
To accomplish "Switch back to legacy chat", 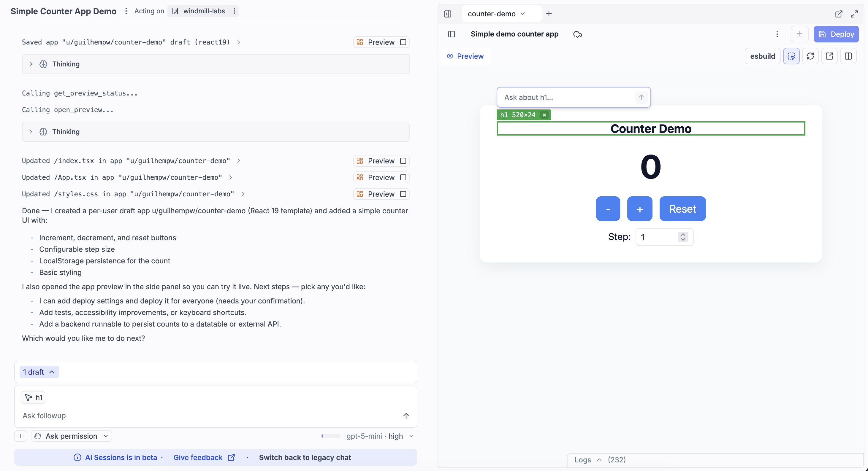I will (305, 457).
